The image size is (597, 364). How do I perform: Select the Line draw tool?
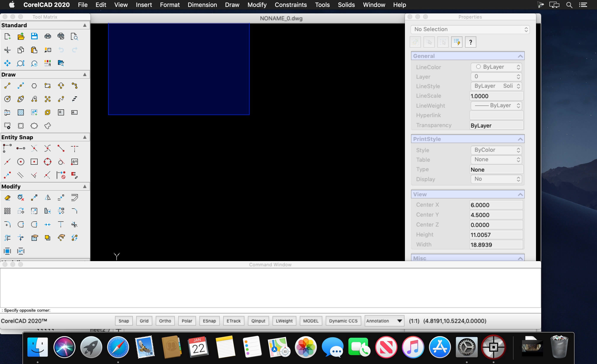7,86
